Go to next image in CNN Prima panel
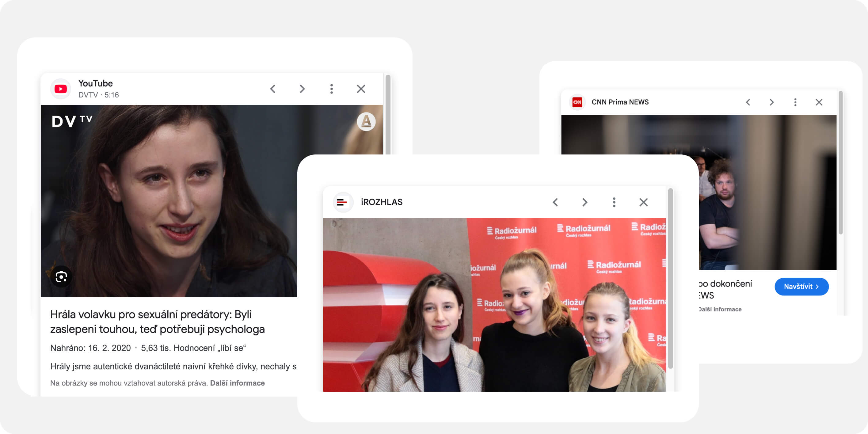Image resolution: width=868 pixels, height=434 pixels. point(772,102)
